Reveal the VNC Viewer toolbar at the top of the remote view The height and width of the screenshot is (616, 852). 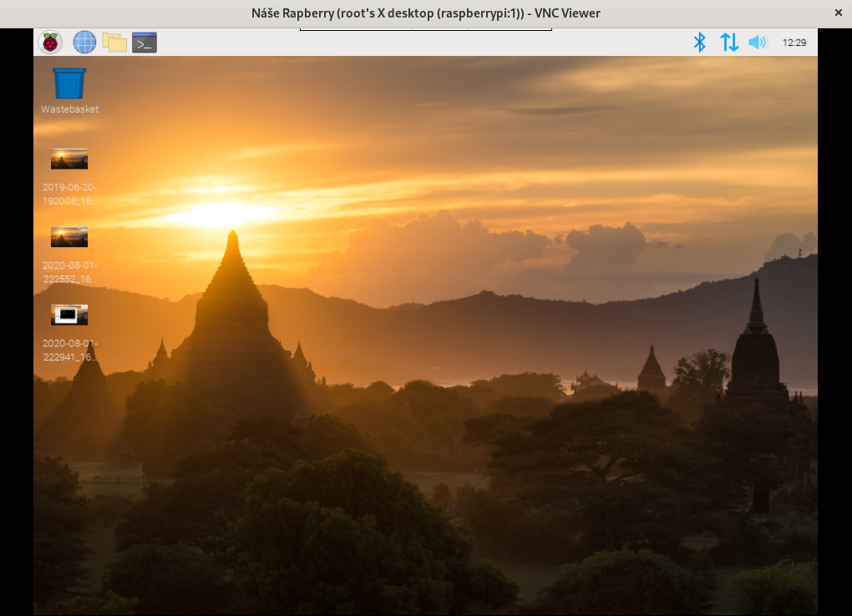[x=426, y=29]
